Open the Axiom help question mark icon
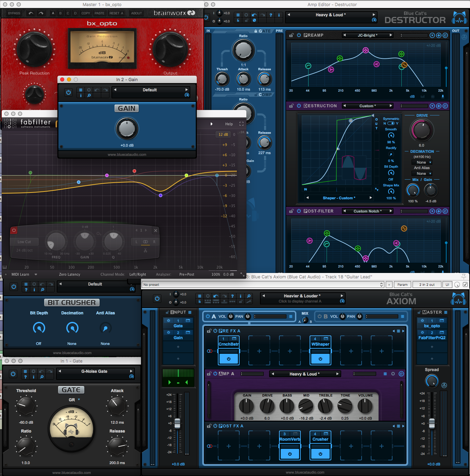This screenshot has width=470, height=476. coord(232,296)
